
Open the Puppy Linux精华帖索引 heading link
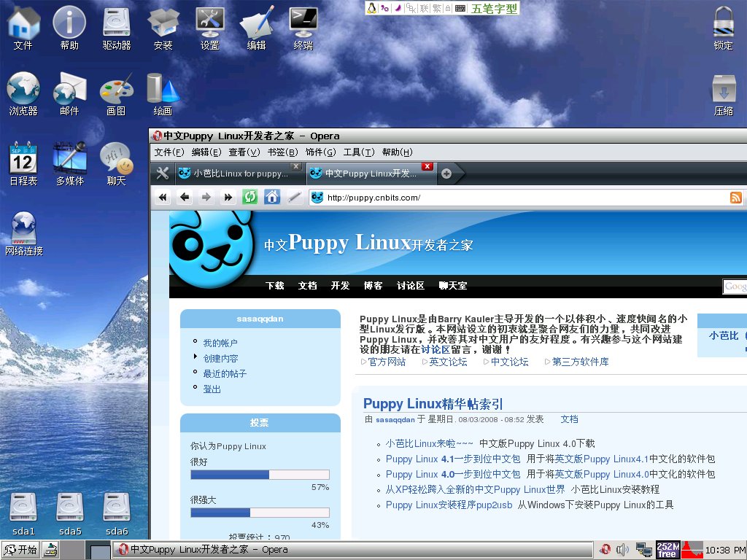pyautogui.click(x=433, y=404)
